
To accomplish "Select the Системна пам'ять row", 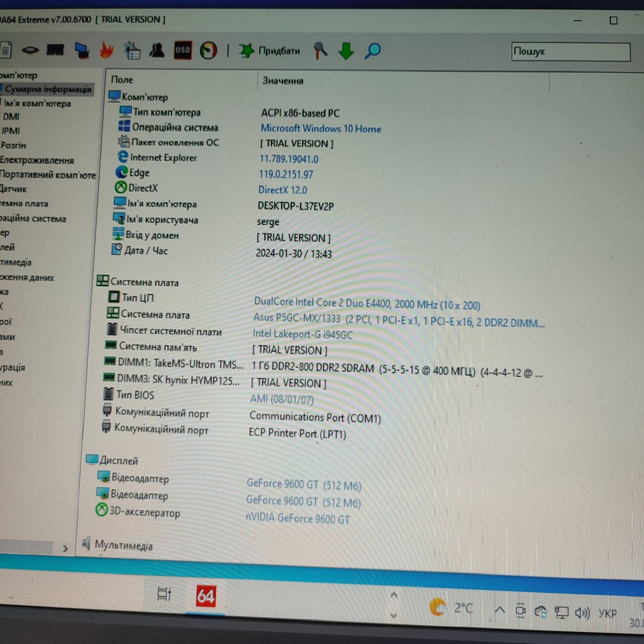I will coord(158,346).
